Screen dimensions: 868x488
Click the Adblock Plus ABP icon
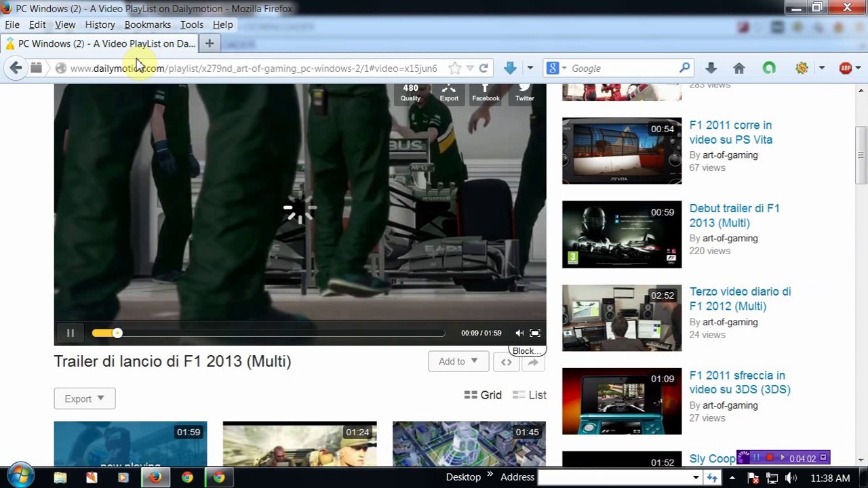(846, 68)
